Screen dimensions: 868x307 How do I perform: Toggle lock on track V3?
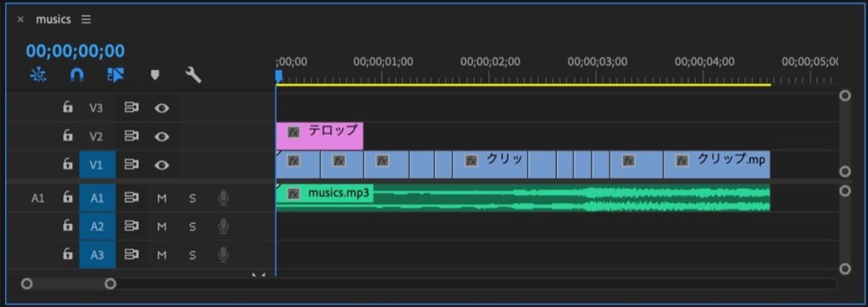point(68,108)
